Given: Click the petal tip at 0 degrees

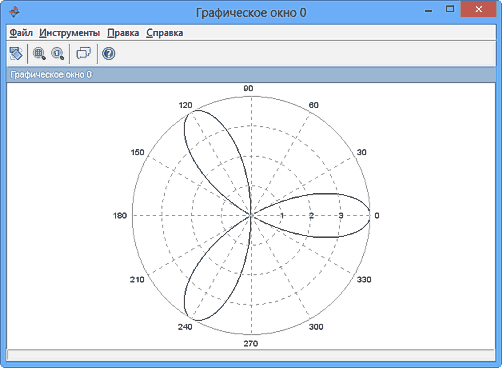Looking at the screenshot, I should [x=369, y=215].
